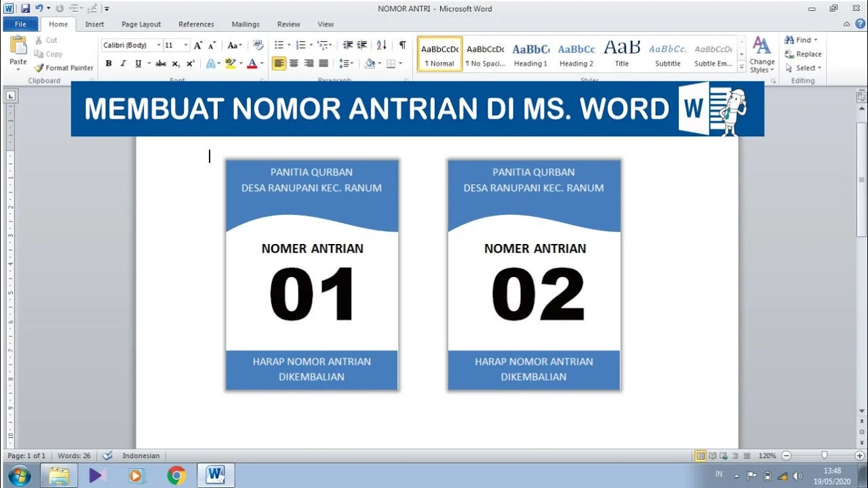The height and width of the screenshot is (488, 868).
Task: Switch to Outline view
Action: 735,456
